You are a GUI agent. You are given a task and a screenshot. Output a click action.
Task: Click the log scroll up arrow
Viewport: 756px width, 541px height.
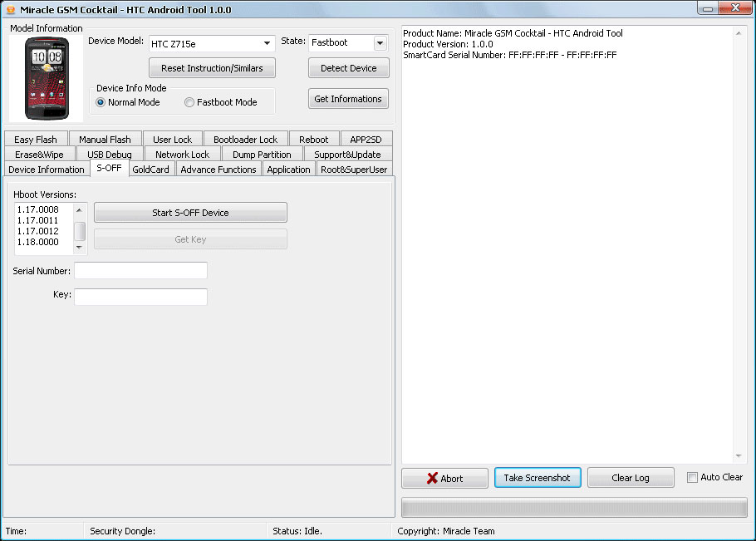click(739, 33)
